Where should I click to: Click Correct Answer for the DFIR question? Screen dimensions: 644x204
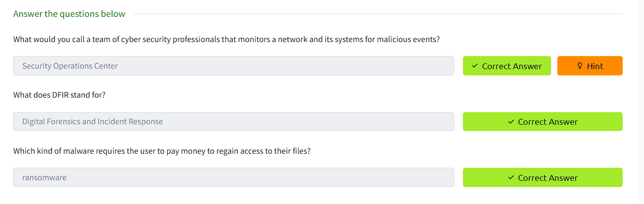(x=543, y=122)
